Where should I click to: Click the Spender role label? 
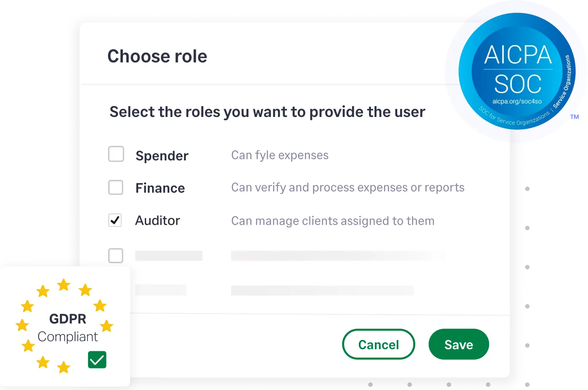[162, 155]
